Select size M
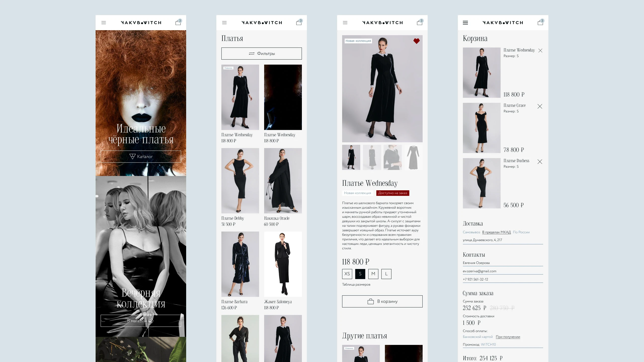Viewport: 644px width, 362px height. coord(373,274)
